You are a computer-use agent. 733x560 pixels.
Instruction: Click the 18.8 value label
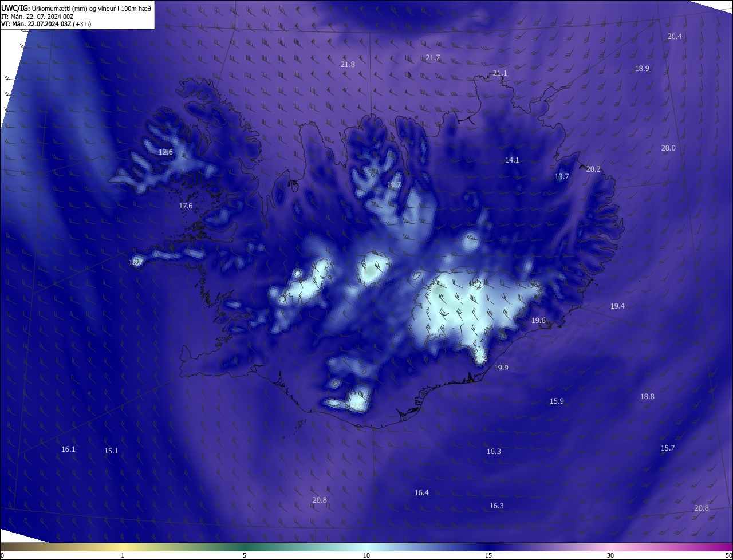tap(647, 396)
